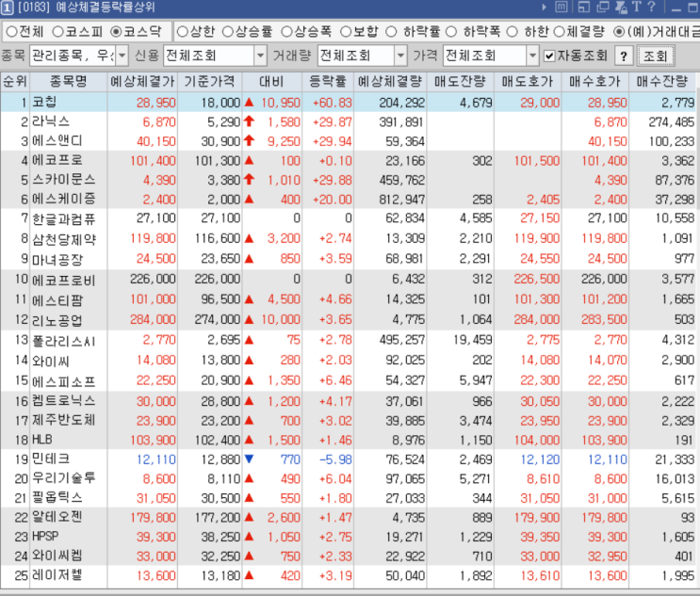Select stock 에코프로 in row 4

click(x=57, y=160)
